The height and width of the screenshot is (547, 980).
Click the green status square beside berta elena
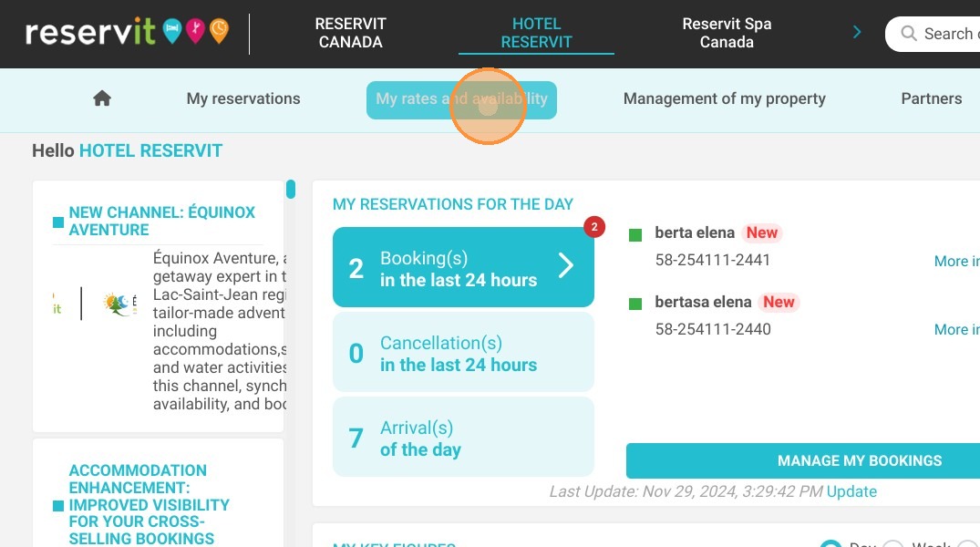635,235
